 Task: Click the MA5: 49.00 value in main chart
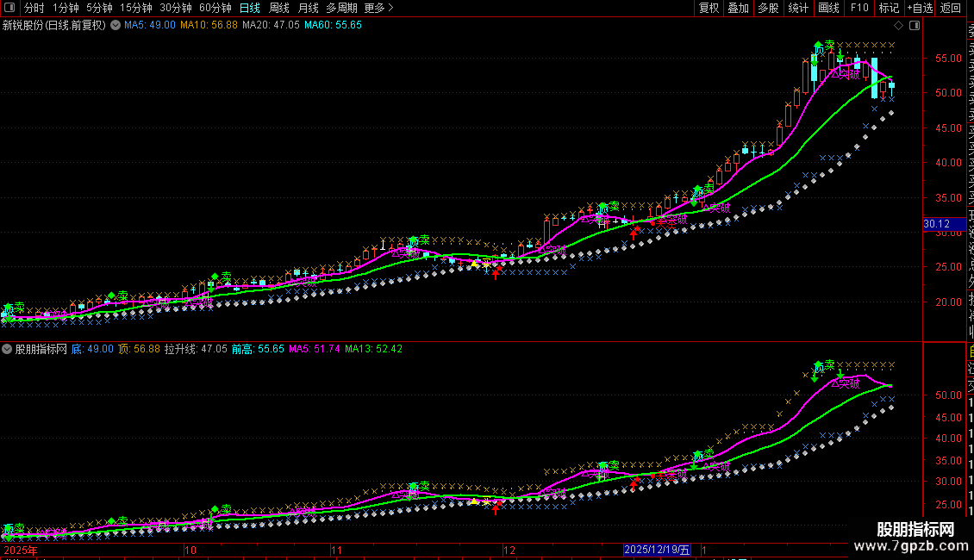(150, 26)
